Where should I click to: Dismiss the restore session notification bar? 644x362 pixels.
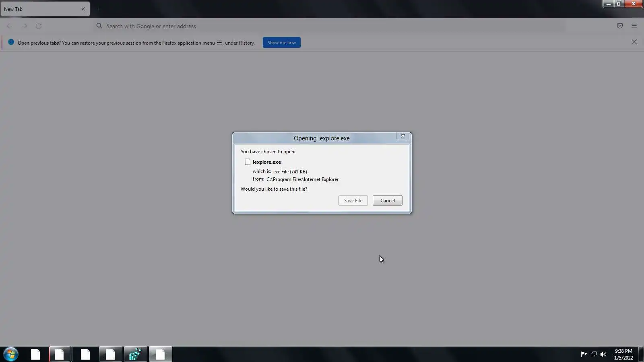point(634,42)
